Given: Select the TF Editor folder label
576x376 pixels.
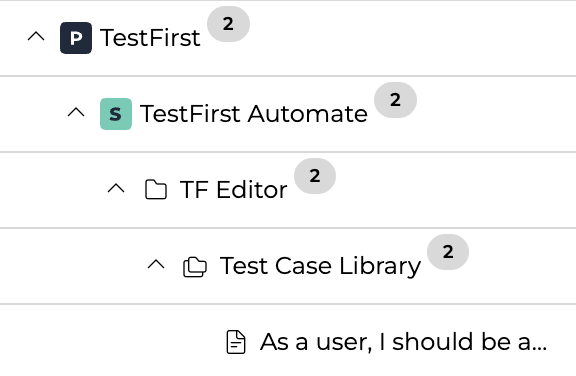Looking at the screenshot, I should (233, 190).
